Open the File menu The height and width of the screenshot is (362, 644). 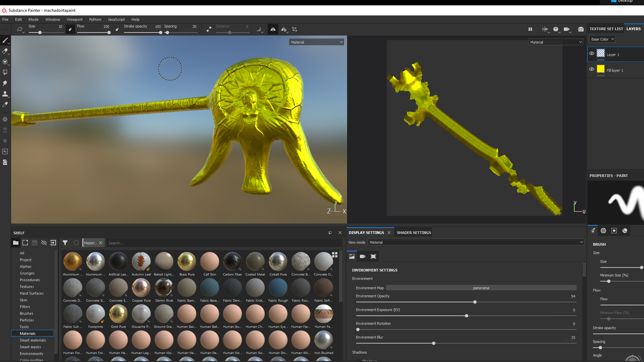[x=5, y=19]
